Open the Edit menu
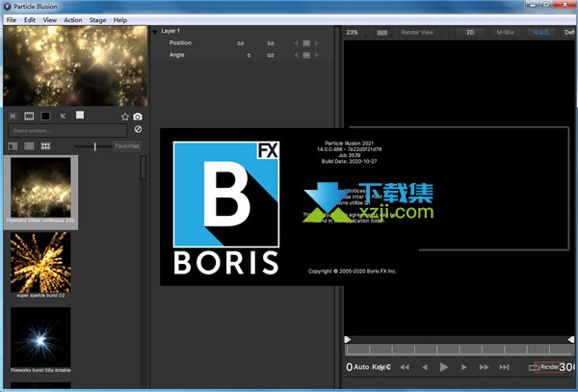Screen dimensions: 578x392 (x=30, y=20)
